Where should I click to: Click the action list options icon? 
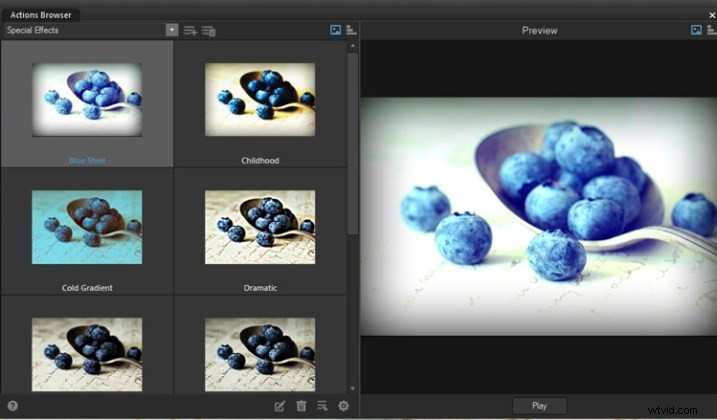coord(209,31)
